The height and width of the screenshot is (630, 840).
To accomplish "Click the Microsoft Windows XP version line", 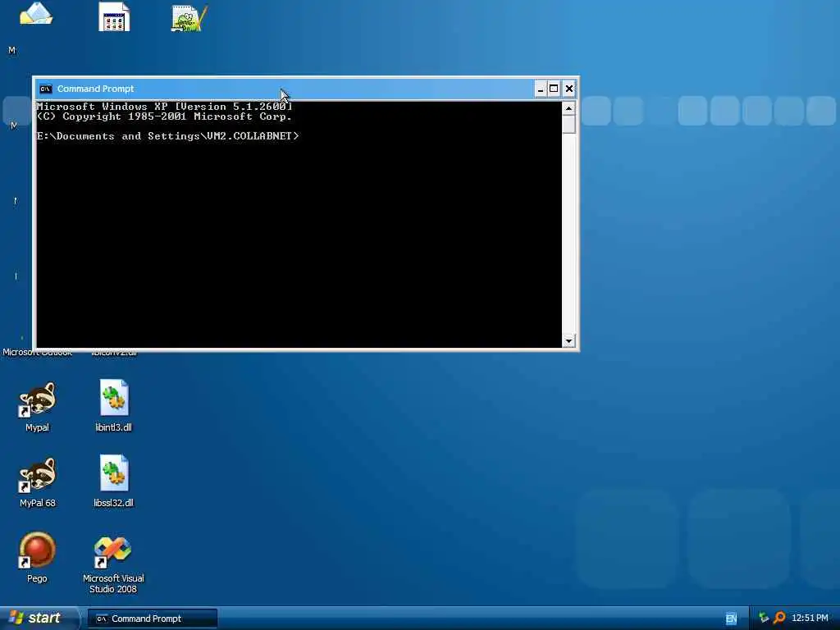I will tap(164, 106).
